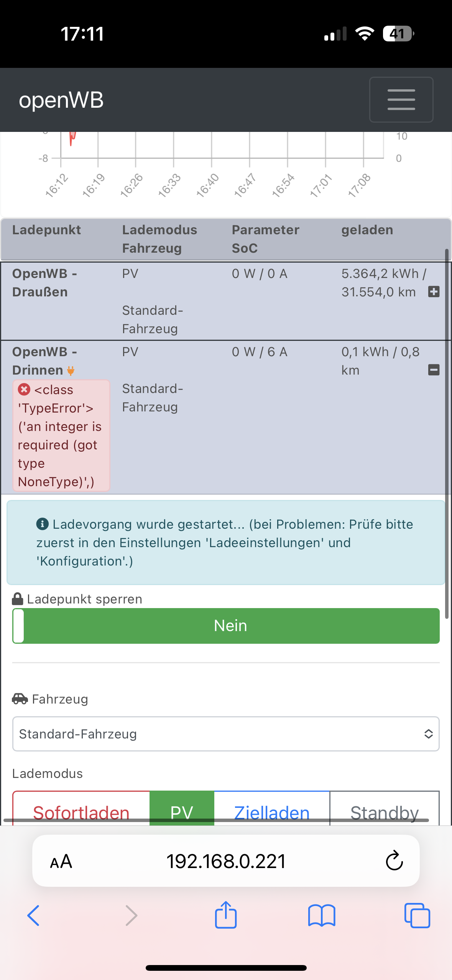Tap the red TypeError error icon
Viewport: 452px width, 980px height.
[x=24, y=390]
